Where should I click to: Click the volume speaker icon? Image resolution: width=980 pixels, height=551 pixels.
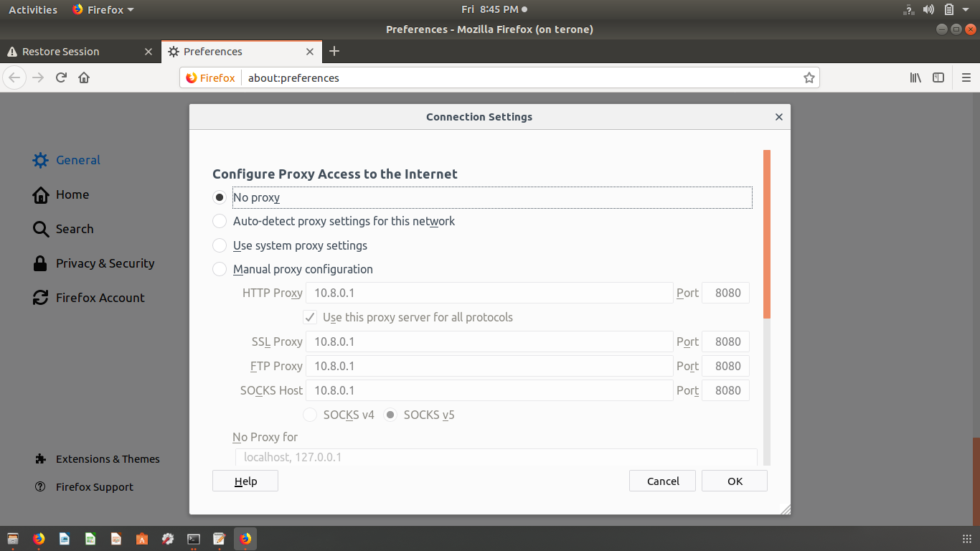point(929,9)
